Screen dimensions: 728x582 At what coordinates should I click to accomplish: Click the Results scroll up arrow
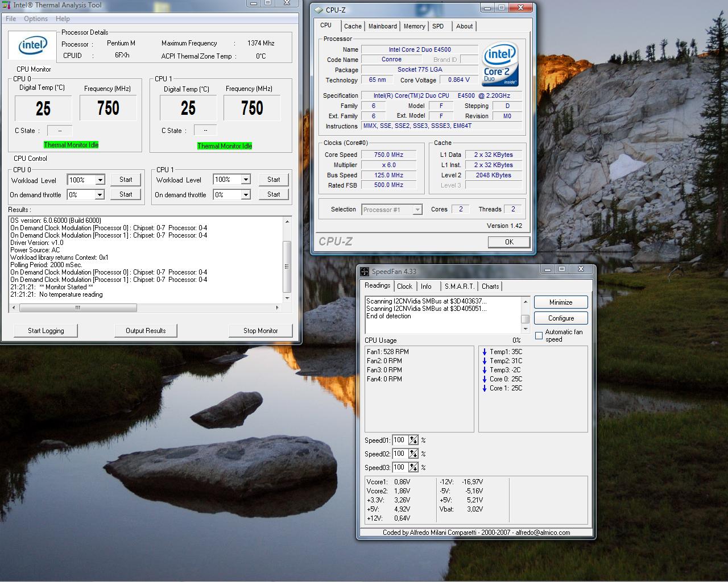287,221
